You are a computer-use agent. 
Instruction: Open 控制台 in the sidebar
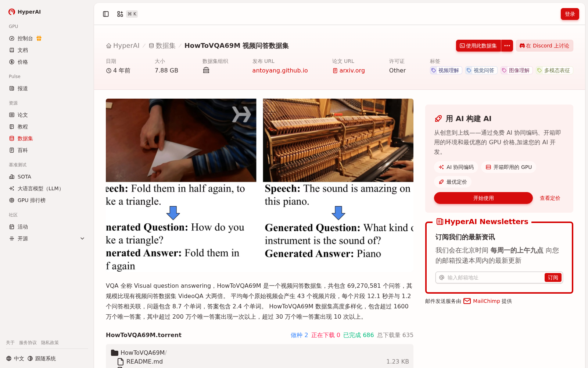(x=25, y=38)
